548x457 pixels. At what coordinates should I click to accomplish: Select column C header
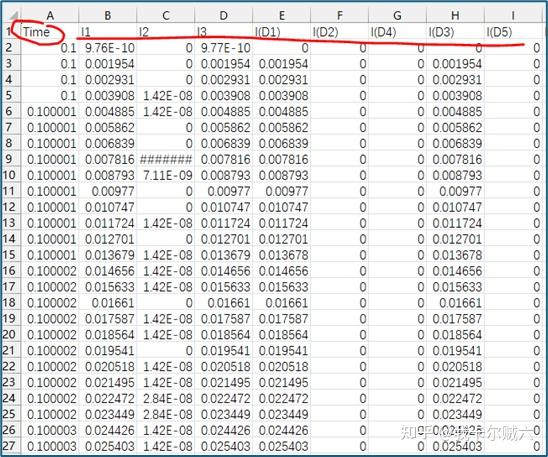pos(166,16)
